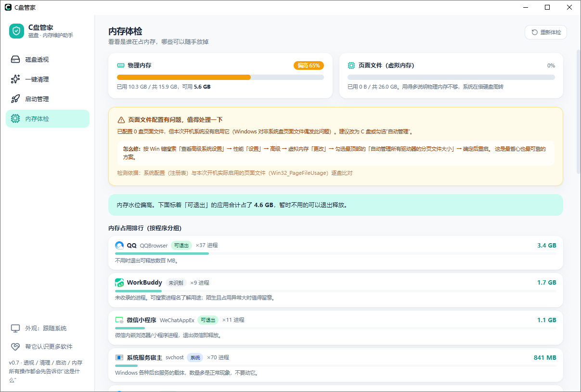This screenshot has width=581, height=392.
Task: Select the WorkBuddy process group card
Action: 336,290
